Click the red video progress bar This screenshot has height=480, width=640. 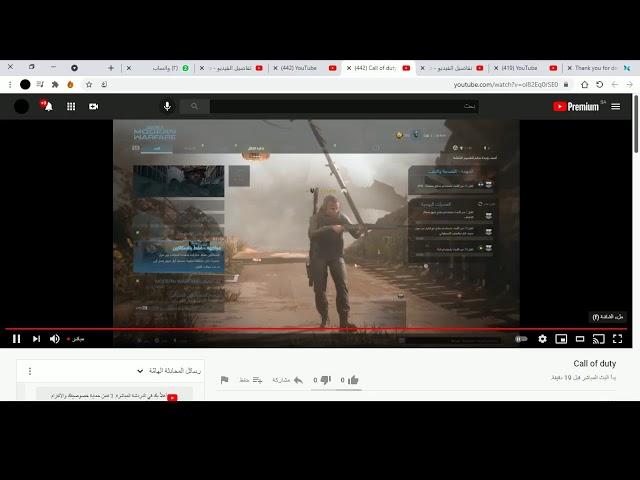point(316,329)
